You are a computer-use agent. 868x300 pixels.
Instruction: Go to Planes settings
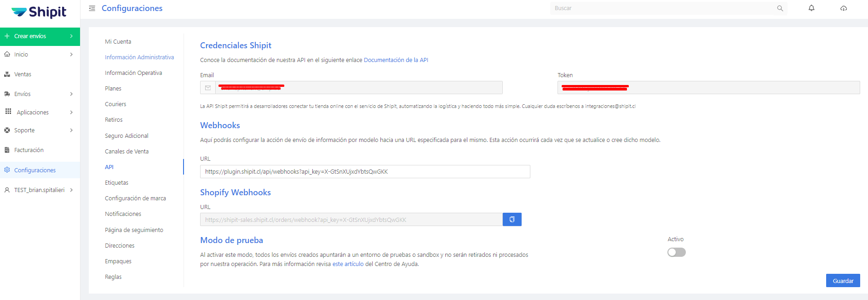coord(113,88)
